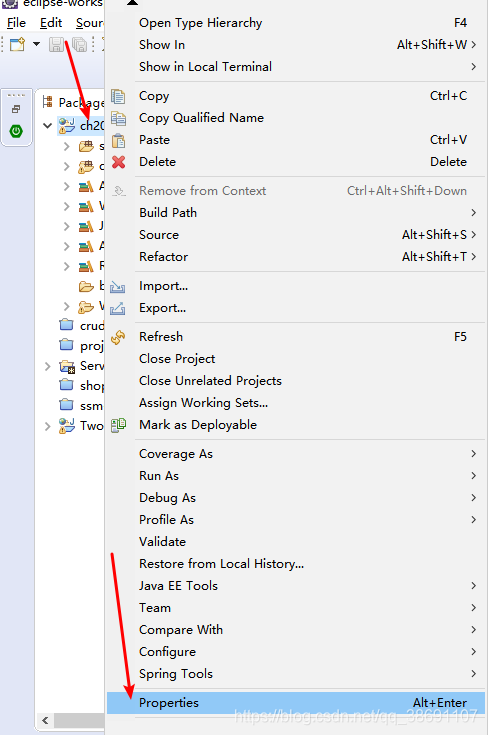
Task: Open the File menu
Action: coord(16,22)
